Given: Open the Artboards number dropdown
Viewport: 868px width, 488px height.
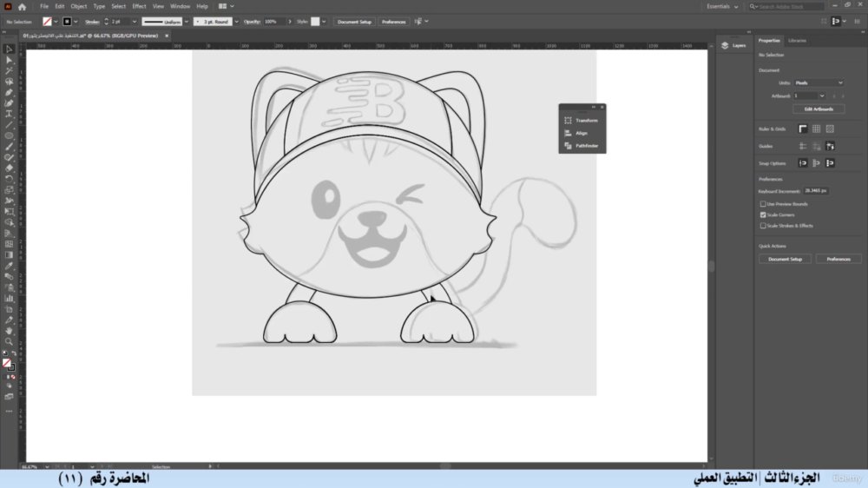Looking at the screenshot, I should tap(822, 96).
